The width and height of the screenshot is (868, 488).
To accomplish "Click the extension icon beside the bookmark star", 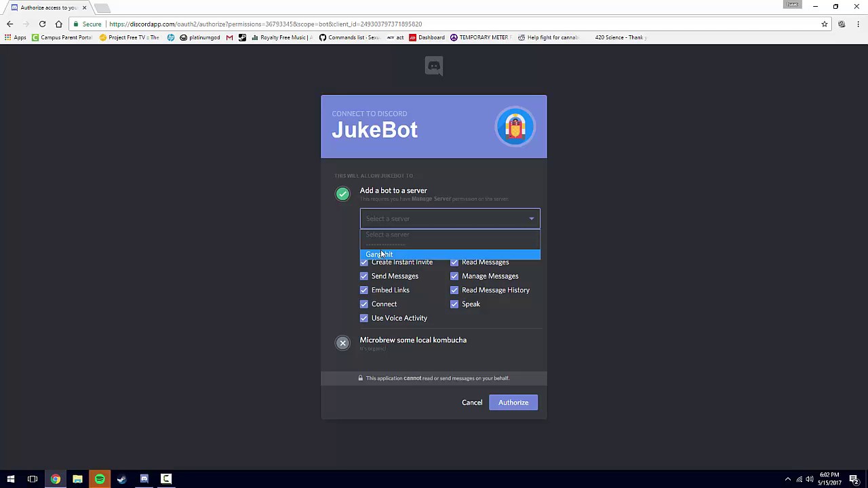I will pyautogui.click(x=842, y=24).
